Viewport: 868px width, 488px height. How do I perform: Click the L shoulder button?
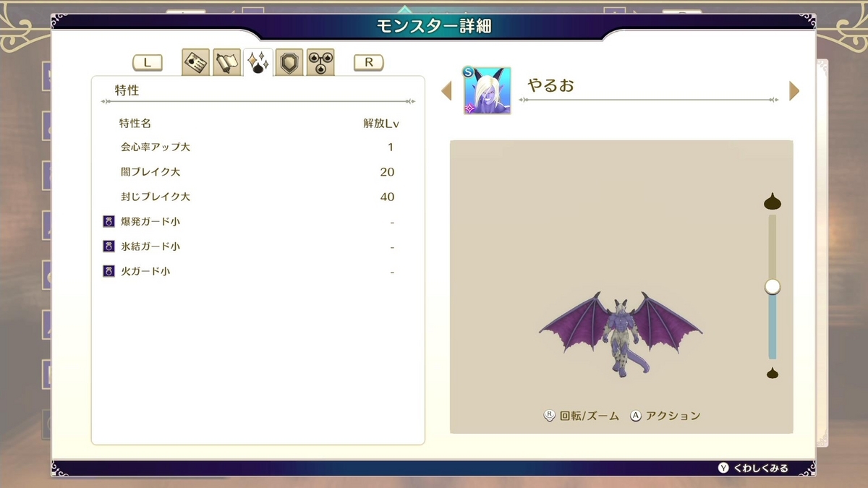click(x=148, y=63)
